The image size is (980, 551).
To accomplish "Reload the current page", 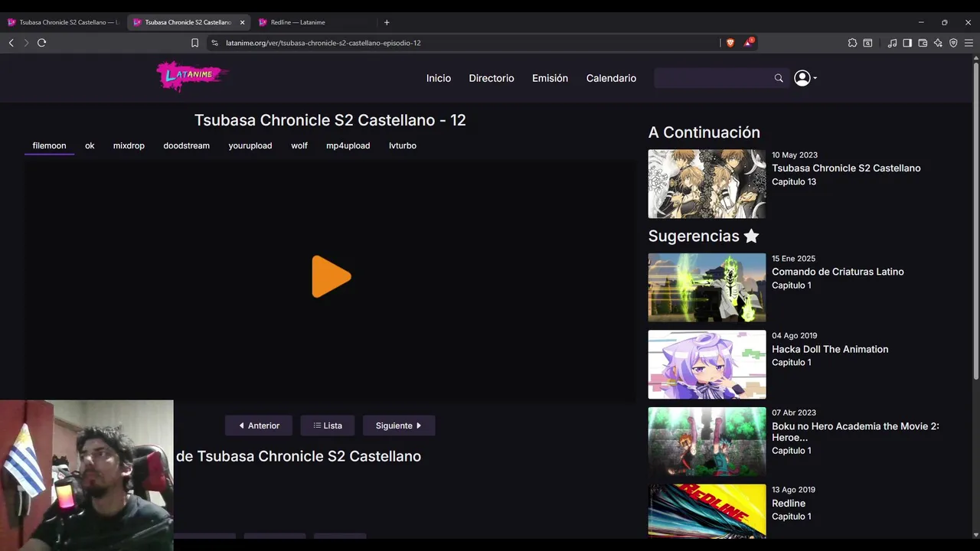I will click(x=41, y=43).
